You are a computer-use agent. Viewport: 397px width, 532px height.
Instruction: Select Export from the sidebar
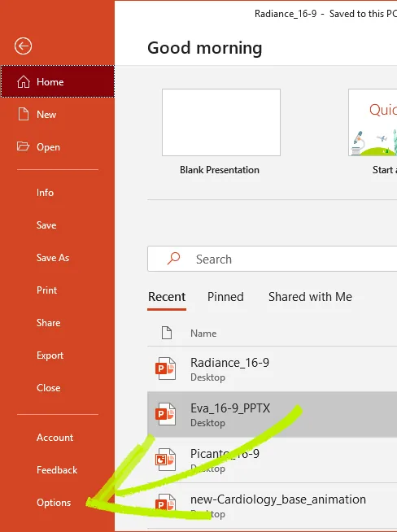tap(50, 355)
